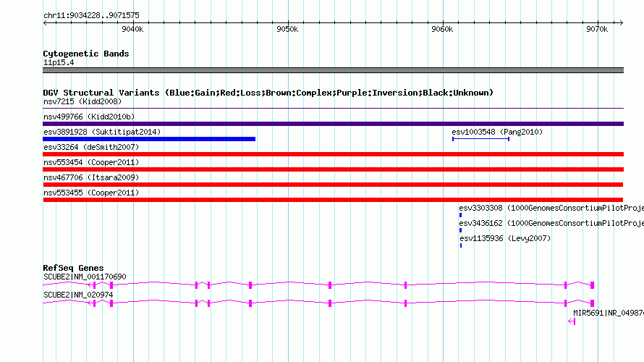Image resolution: width=644 pixels, height=362 pixels.
Task: Click the esv3303308 small blue variant marker
Action: 460,215
